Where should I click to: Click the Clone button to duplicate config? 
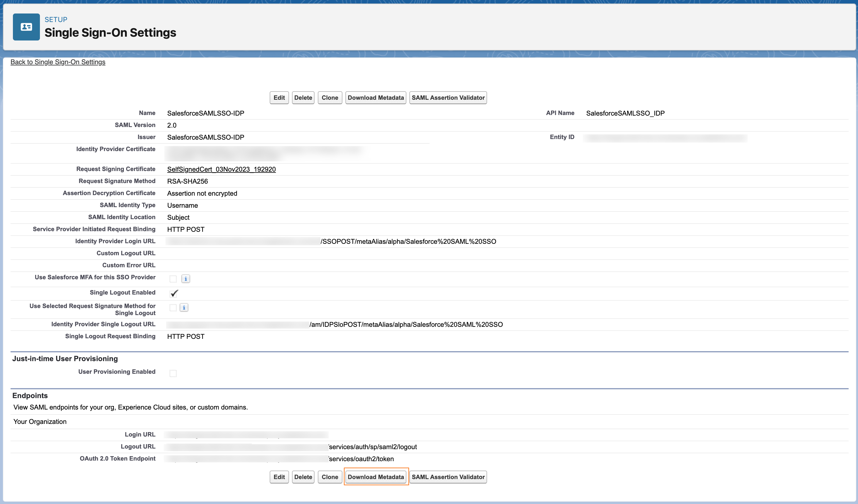[x=329, y=97]
